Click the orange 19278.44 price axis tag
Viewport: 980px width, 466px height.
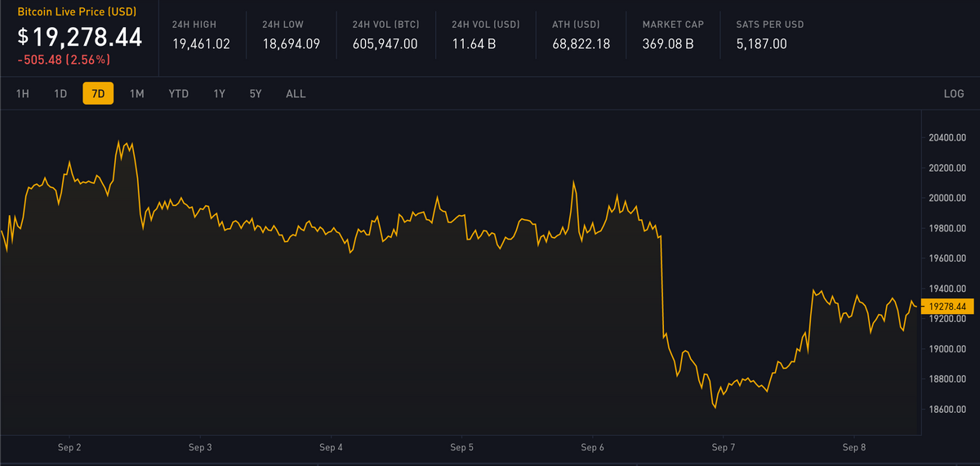point(947,307)
